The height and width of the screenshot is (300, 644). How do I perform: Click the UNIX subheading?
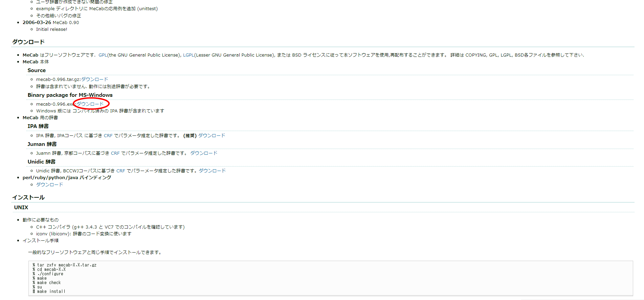(x=21, y=208)
